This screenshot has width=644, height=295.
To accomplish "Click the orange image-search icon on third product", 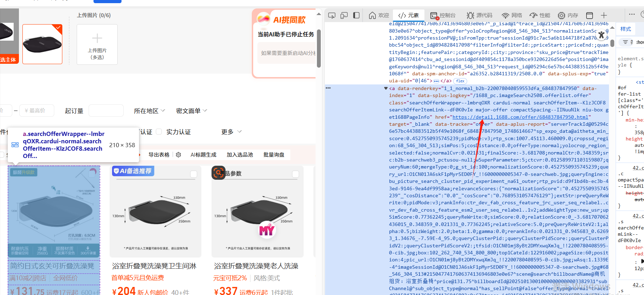I will pyautogui.click(x=219, y=173).
